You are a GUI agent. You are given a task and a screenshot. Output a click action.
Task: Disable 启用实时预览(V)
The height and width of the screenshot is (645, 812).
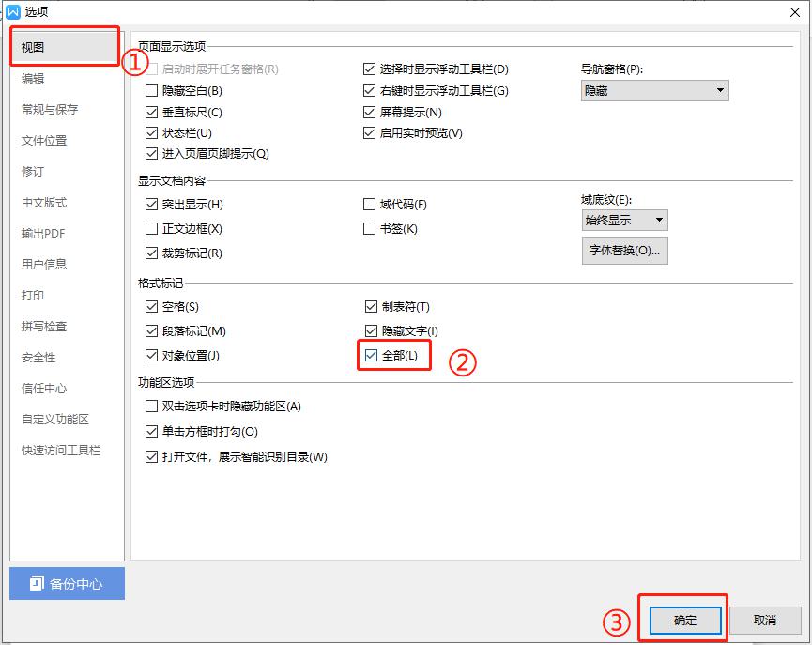pos(369,133)
